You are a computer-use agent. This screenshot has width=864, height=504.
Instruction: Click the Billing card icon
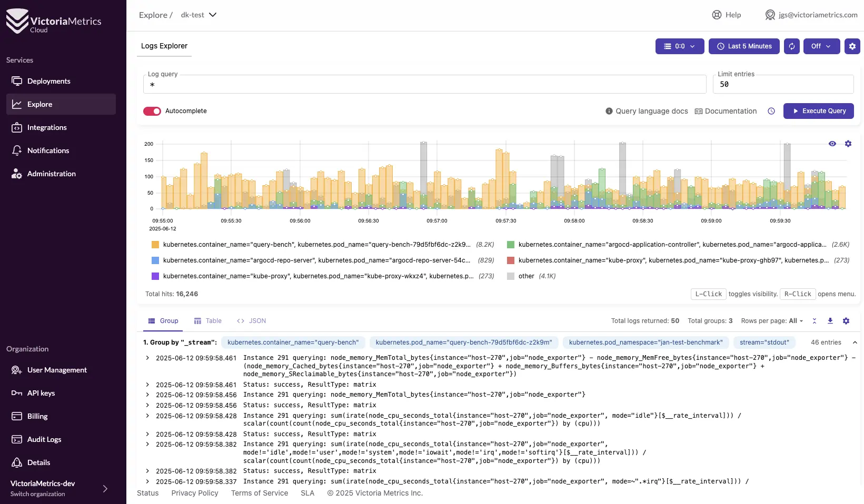(17, 416)
